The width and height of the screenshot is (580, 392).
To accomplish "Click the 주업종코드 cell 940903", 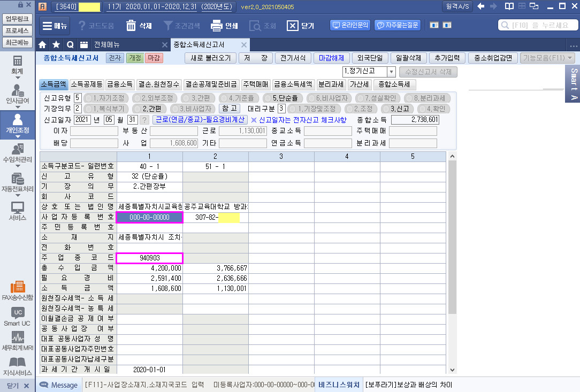I will (150, 258).
